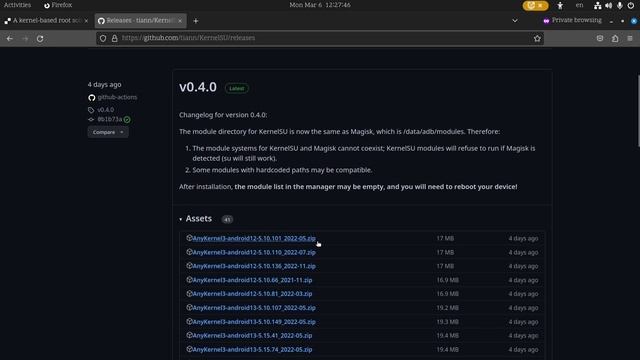640x360 pixels.
Task: Switch keyboard layout 'en' indicator
Action: [580, 5]
